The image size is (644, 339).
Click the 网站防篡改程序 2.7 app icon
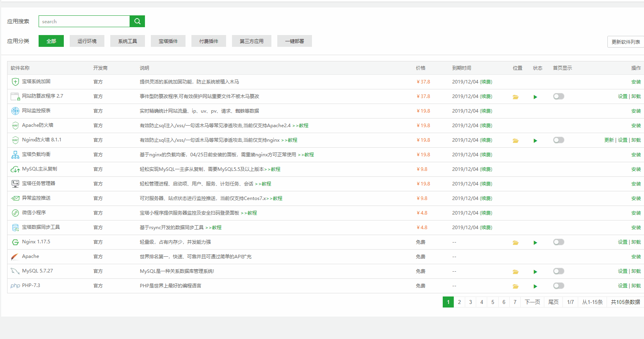[15, 96]
